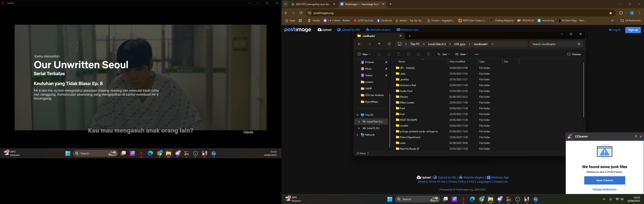The height and width of the screenshot is (204, 644).
Task: Select the Police Department folder
Action: [x=410, y=137]
